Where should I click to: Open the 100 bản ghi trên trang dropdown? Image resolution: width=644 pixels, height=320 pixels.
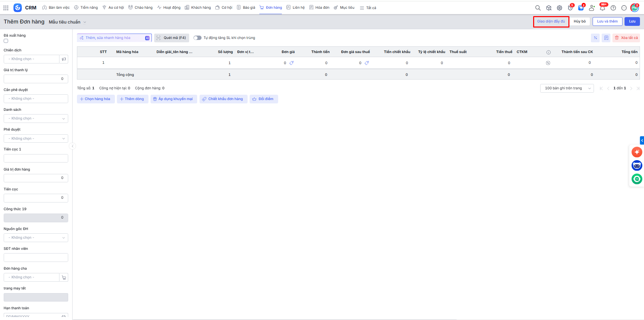[x=567, y=88]
